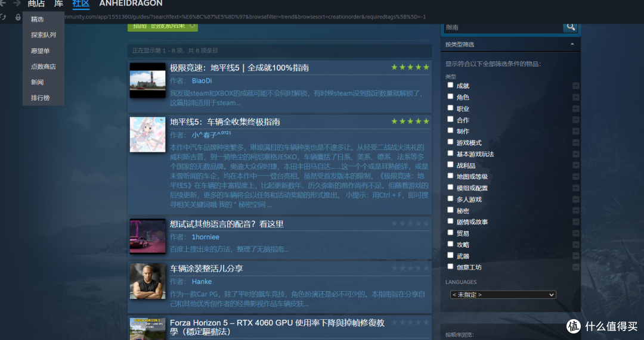Check the 成就 filter checkbox
Viewport: 644px width, 340px height.
point(450,85)
